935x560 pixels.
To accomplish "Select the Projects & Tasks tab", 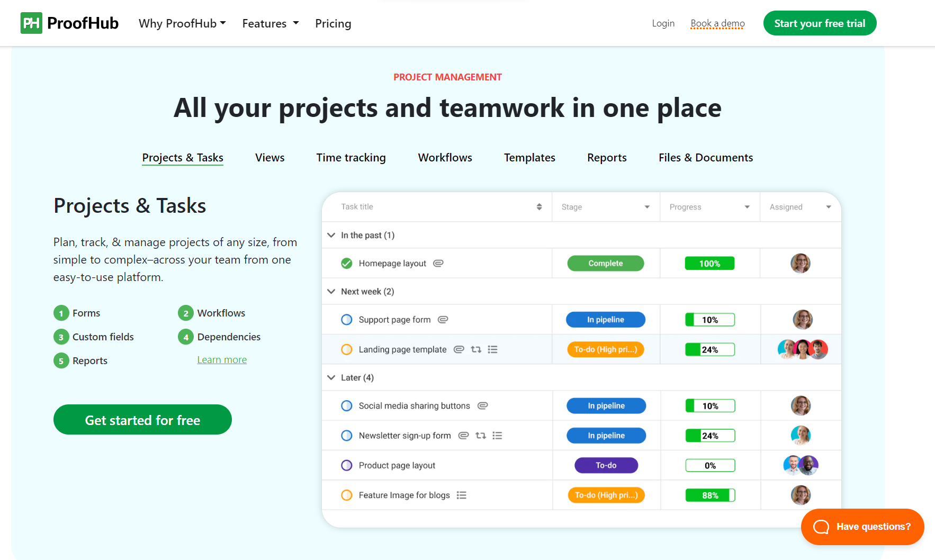I will [183, 158].
